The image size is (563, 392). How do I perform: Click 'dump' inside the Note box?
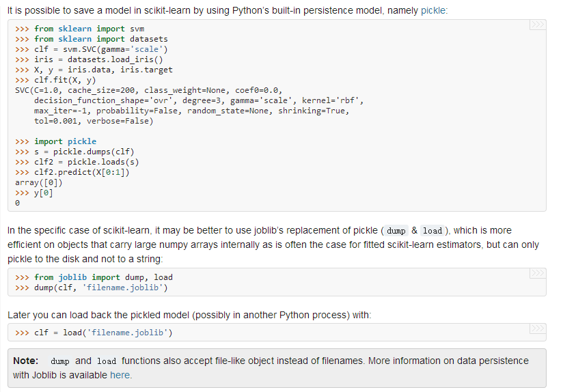[60, 361]
